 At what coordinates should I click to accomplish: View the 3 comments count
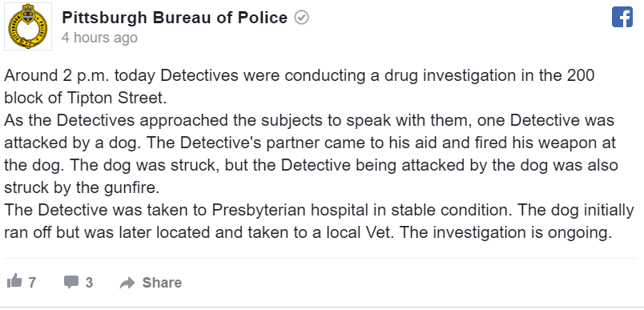(89, 283)
